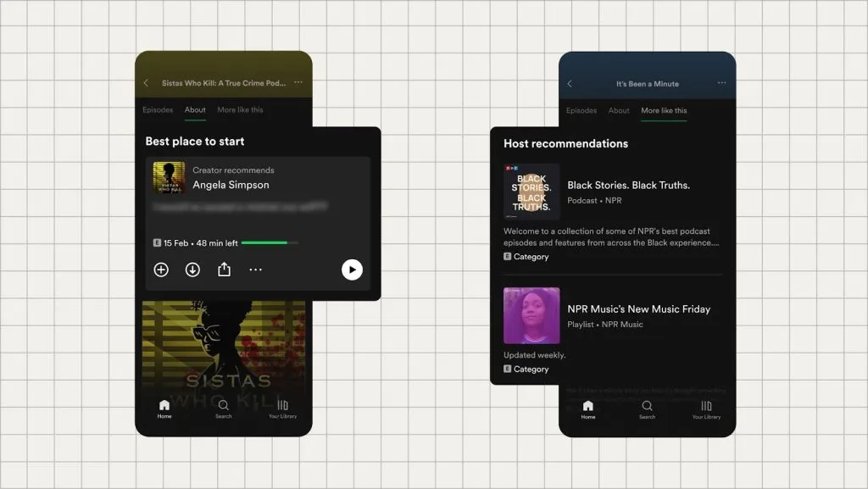Open the Sistas Who Kill episode thumbnail

pos(170,178)
